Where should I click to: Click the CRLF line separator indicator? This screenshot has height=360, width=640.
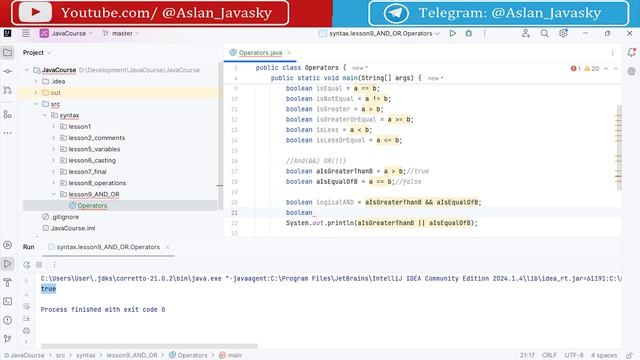tap(549, 356)
